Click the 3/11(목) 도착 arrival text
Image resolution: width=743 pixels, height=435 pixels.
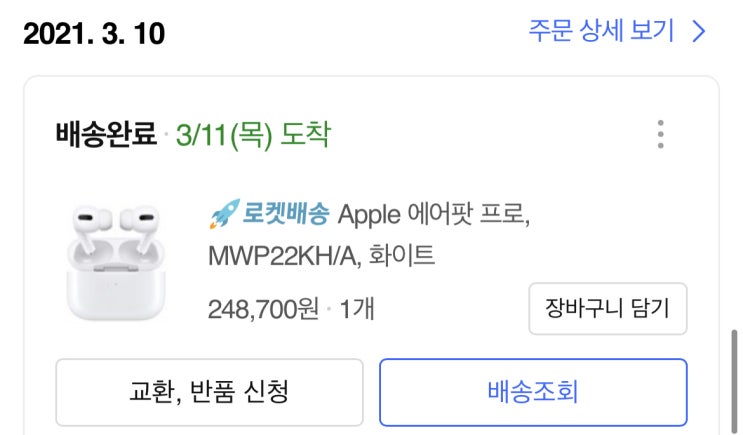tap(252, 134)
